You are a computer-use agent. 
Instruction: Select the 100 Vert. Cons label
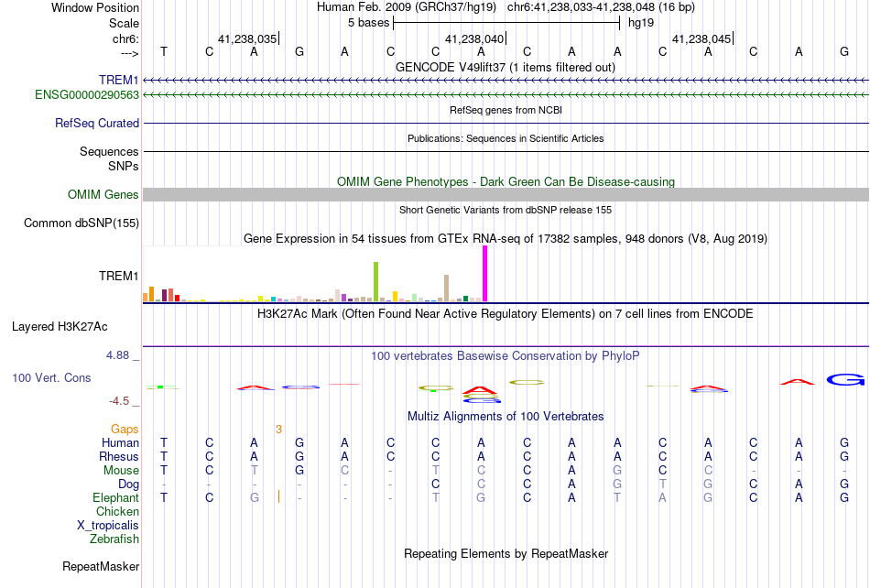pos(51,377)
